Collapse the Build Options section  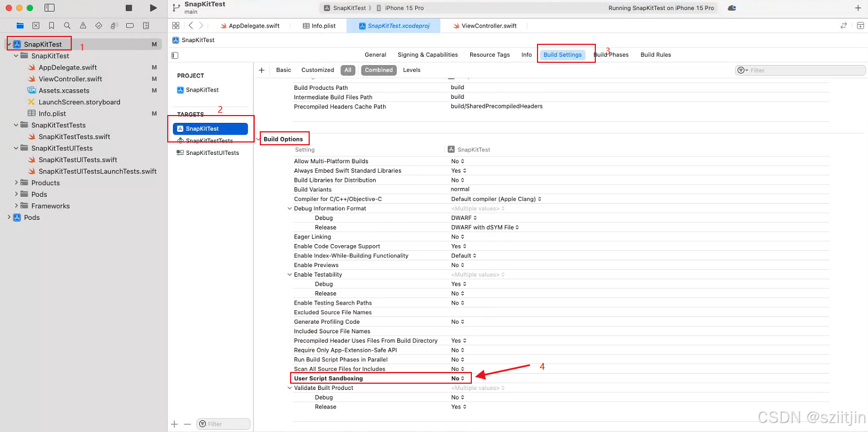pyautogui.click(x=259, y=139)
